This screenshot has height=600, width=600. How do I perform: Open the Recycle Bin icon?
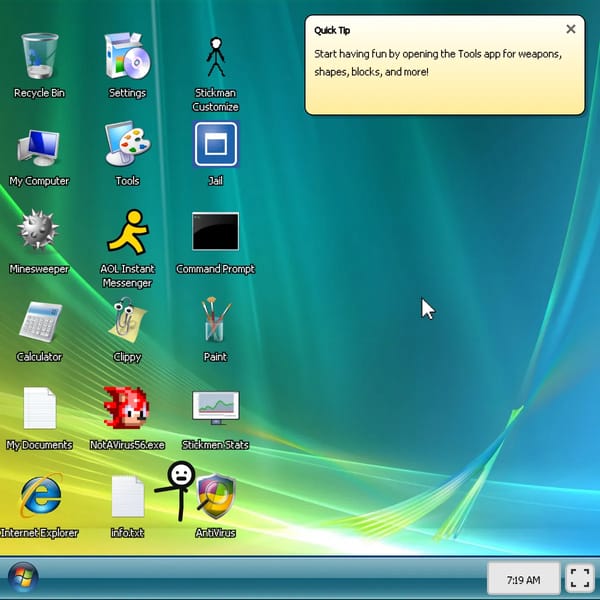coord(39,56)
